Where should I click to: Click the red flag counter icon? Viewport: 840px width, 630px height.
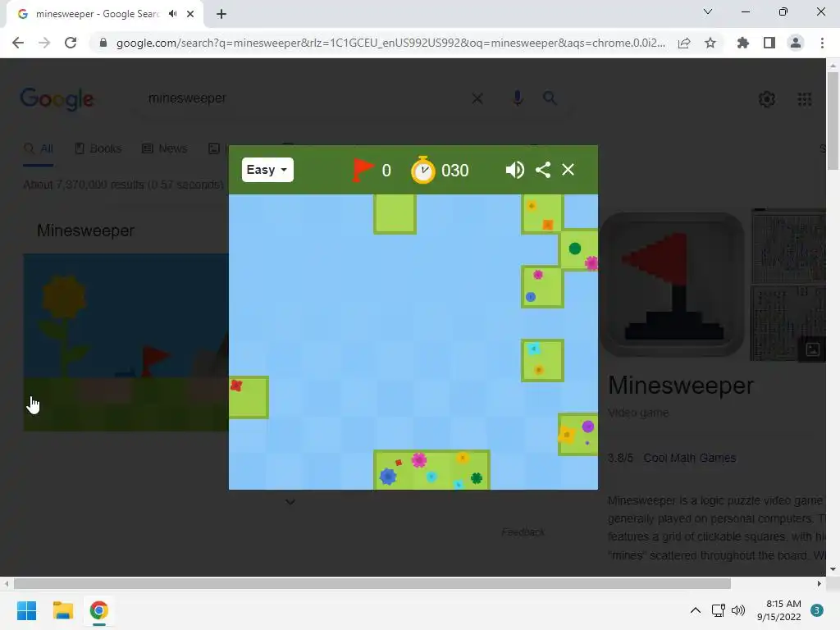[x=363, y=170]
